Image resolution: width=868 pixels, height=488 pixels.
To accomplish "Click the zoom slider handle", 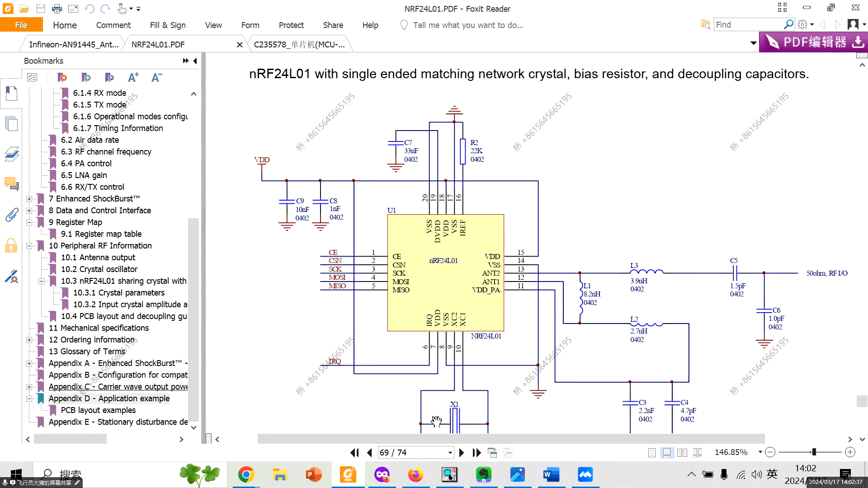I will pyautogui.click(x=814, y=452).
